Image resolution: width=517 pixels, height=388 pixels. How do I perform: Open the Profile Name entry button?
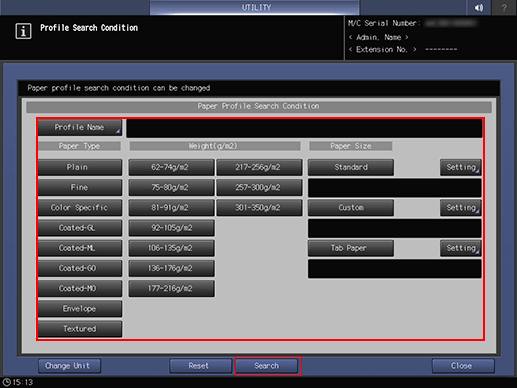tap(80, 127)
